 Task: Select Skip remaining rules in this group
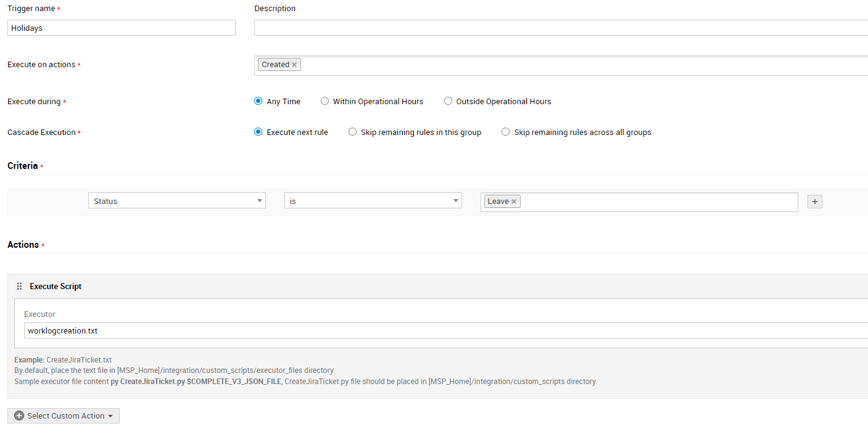353,132
